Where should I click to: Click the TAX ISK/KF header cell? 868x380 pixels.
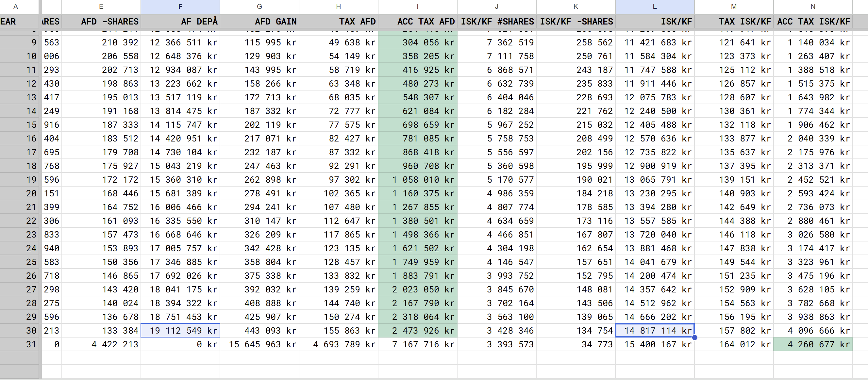coord(734,22)
